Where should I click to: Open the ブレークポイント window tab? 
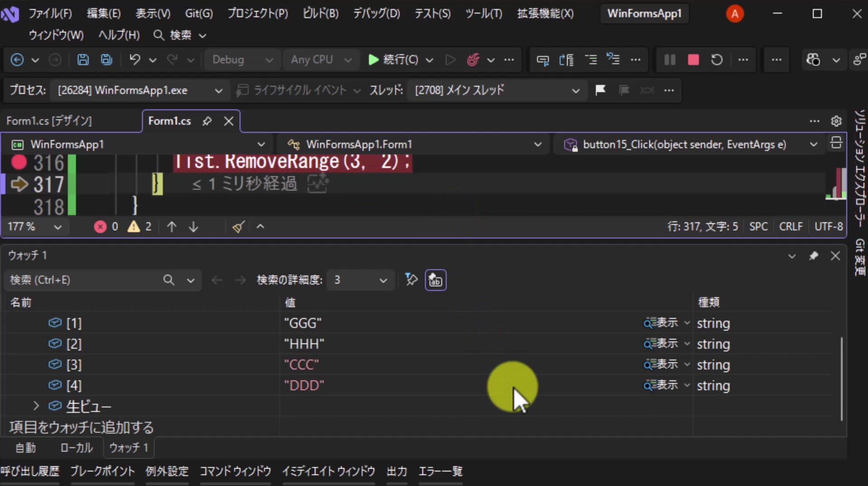pyautogui.click(x=103, y=472)
